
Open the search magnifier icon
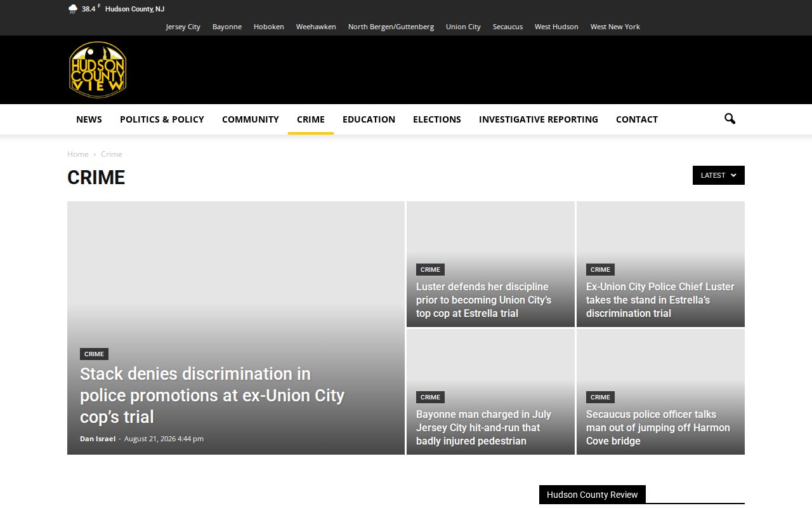tap(730, 119)
